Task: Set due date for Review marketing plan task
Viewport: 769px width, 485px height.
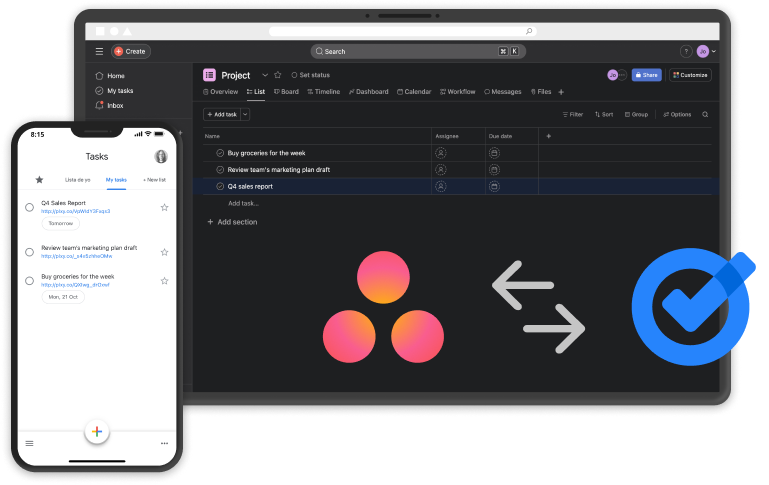Action: [494, 170]
